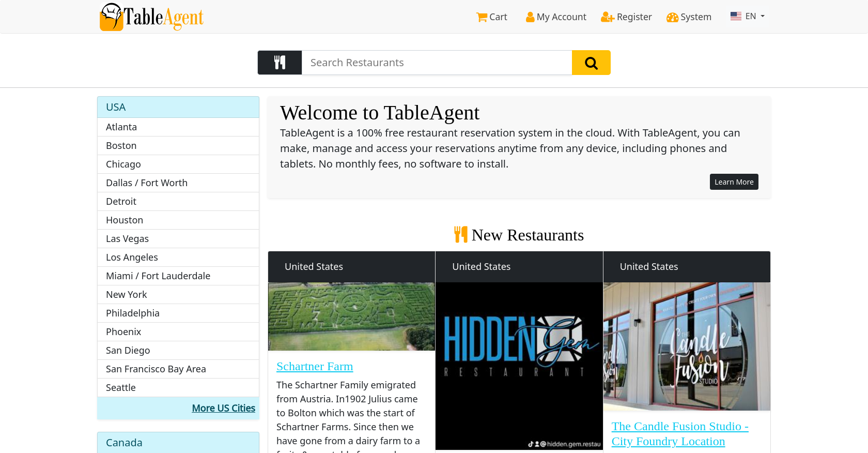Select the Canada region header
The height and width of the screenshot is (453, 868).
click(x=178, y=443)
